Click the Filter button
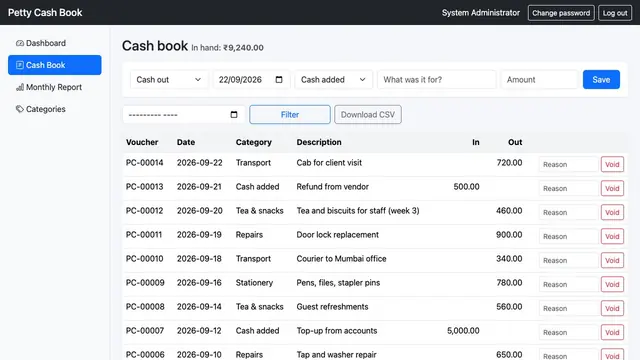640x360 pixels. pyautogui.click(x=290, y=115)
